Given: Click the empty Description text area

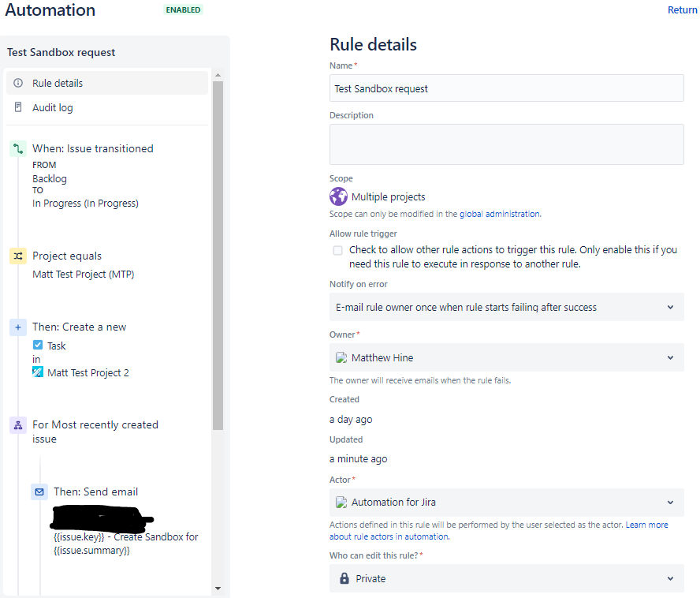Looking at the screenshot, I should [507, 144].
